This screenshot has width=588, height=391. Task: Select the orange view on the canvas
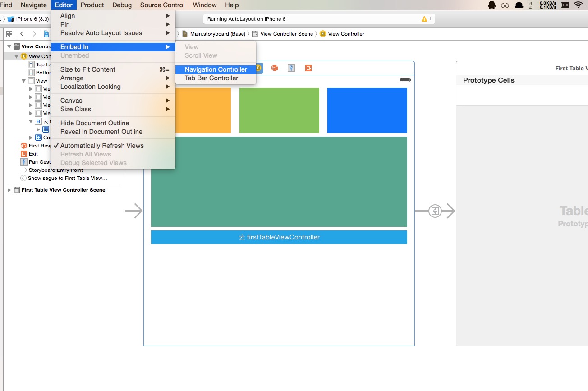203,110
